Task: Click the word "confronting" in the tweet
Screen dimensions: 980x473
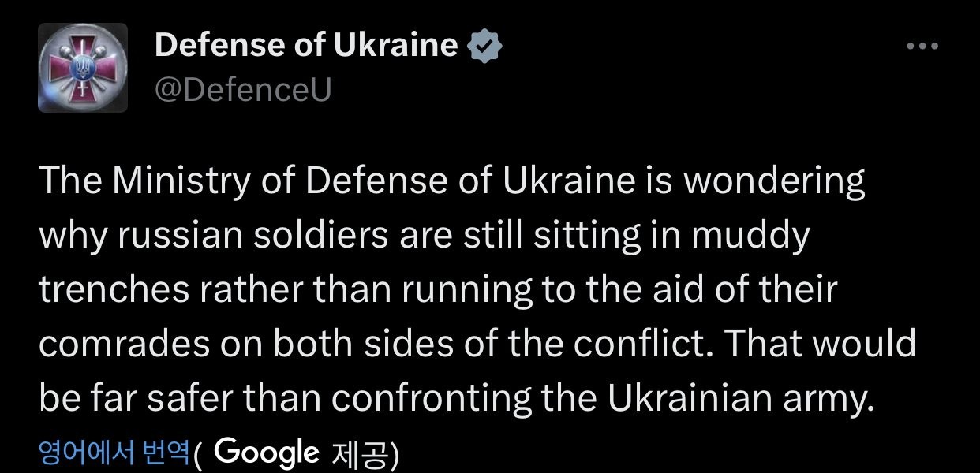Action: coord(431,399)
